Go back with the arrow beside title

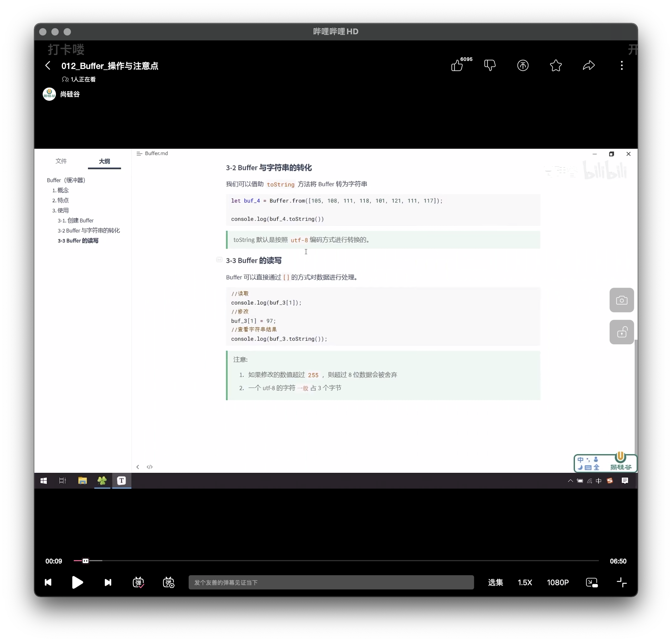[48, 65]
